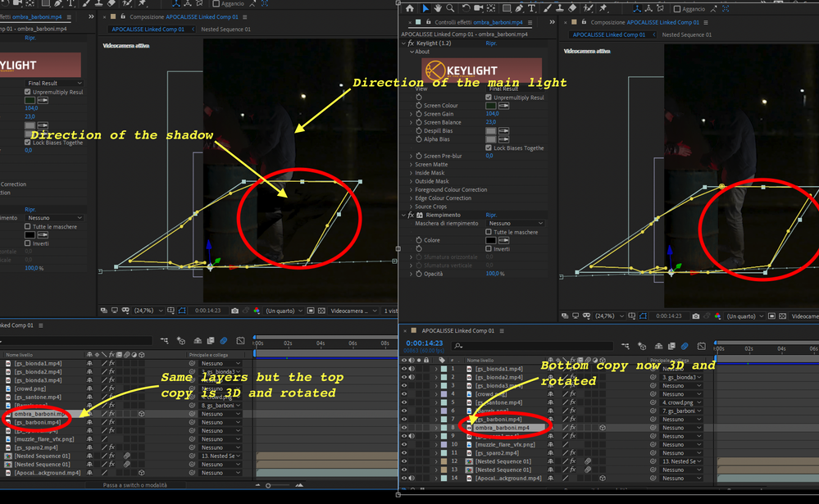
Task: Select the Type tool in right toolbar
Action: click(532, 8)
